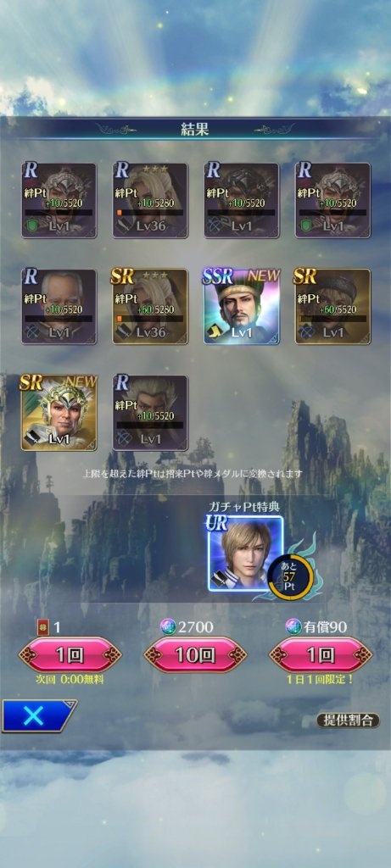Pull 10 times with 2700 gems

click(195, 655)
